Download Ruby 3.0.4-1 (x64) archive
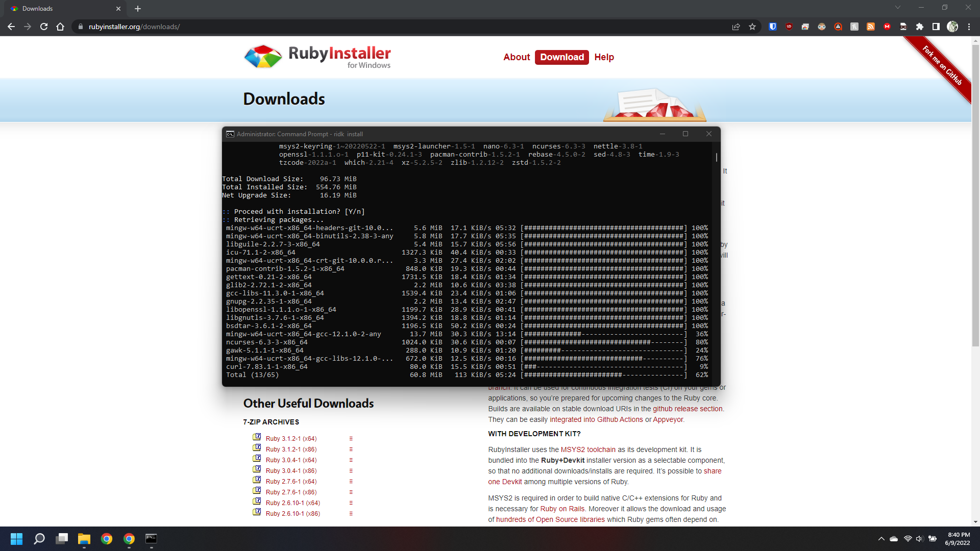Screen dimensions: 980x551 pyautogui.click(x=291, y=460)
